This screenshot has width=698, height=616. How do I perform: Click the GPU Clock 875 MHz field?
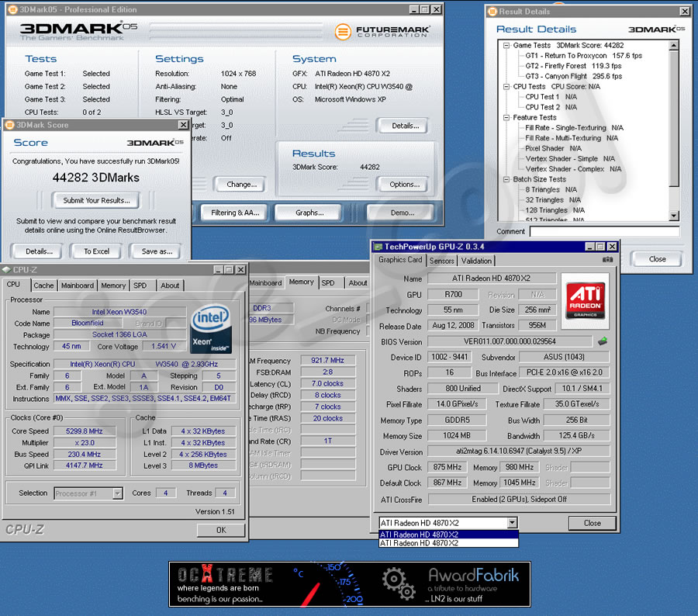tap(447, 467)
